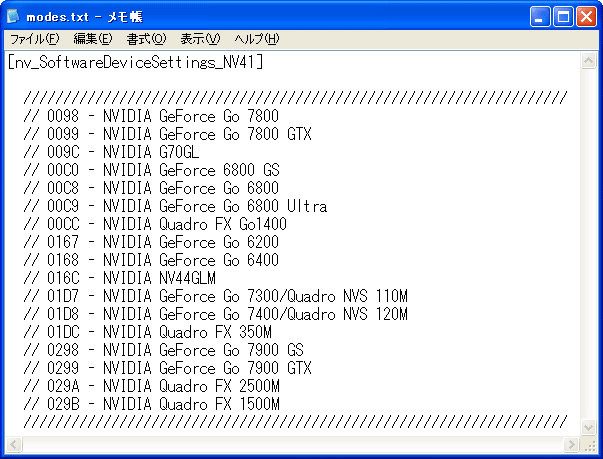Maximize the Notepad window
603x459 pixels.
point(562,16)
